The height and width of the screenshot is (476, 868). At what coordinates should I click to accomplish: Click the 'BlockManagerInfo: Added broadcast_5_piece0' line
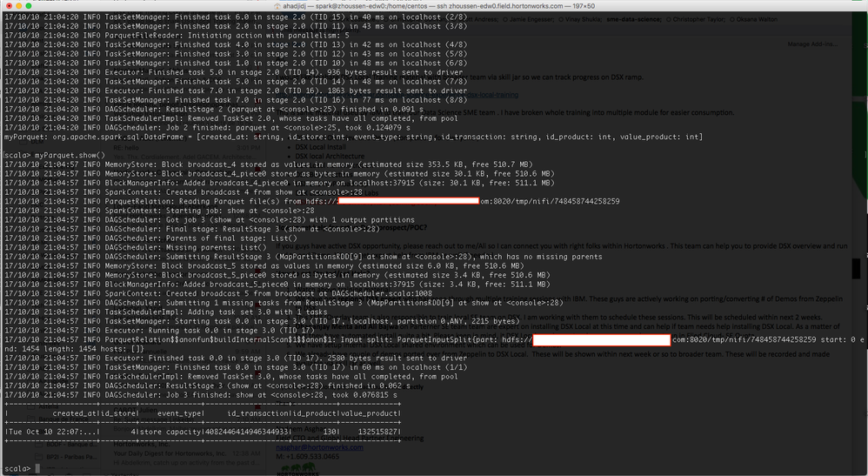[x=277, y=285]
